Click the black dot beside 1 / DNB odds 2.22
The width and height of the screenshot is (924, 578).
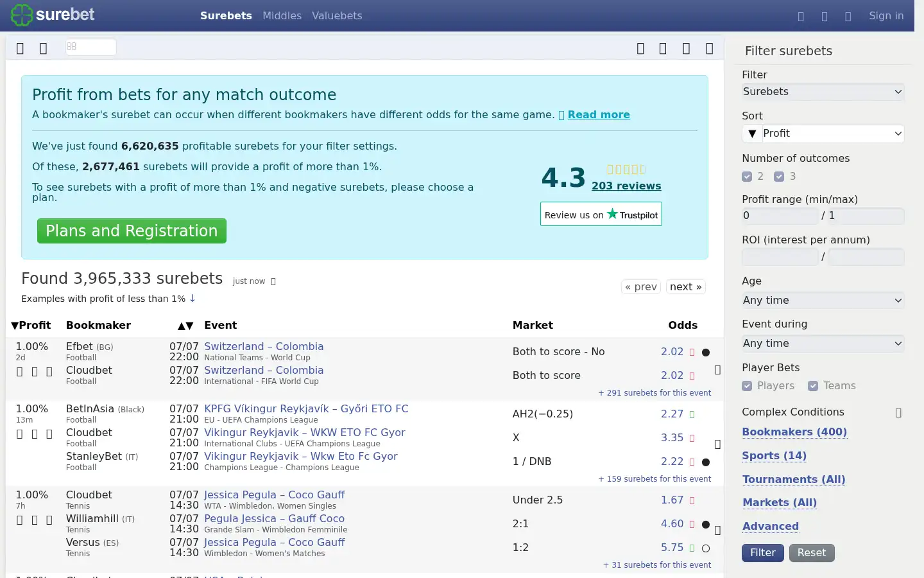click(706, 462)
